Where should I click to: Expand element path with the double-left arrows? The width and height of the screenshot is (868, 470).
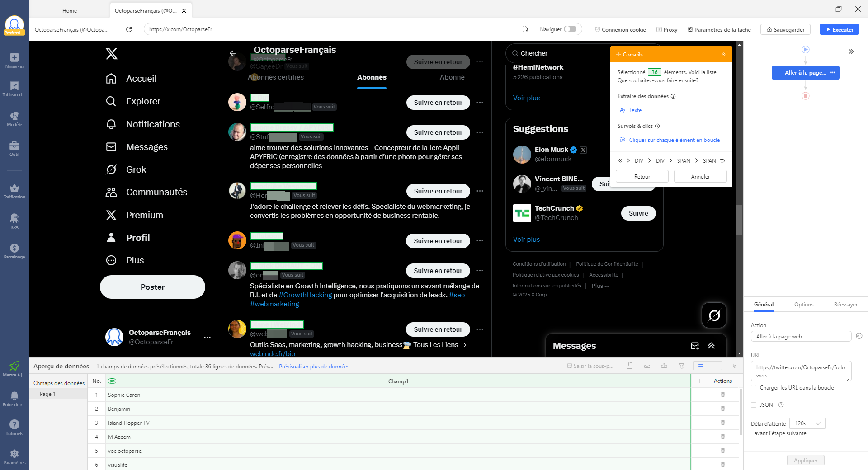click(620, 160)
